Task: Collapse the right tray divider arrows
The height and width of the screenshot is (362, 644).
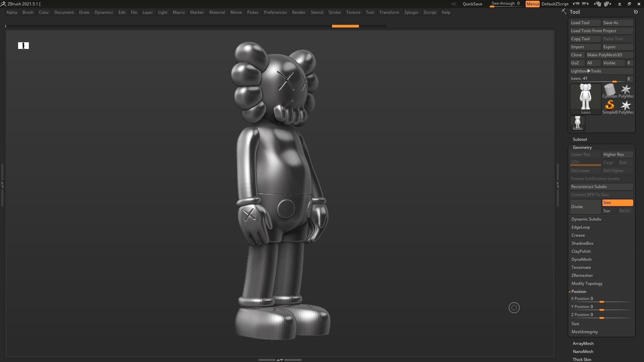Action: click(558, 184)
